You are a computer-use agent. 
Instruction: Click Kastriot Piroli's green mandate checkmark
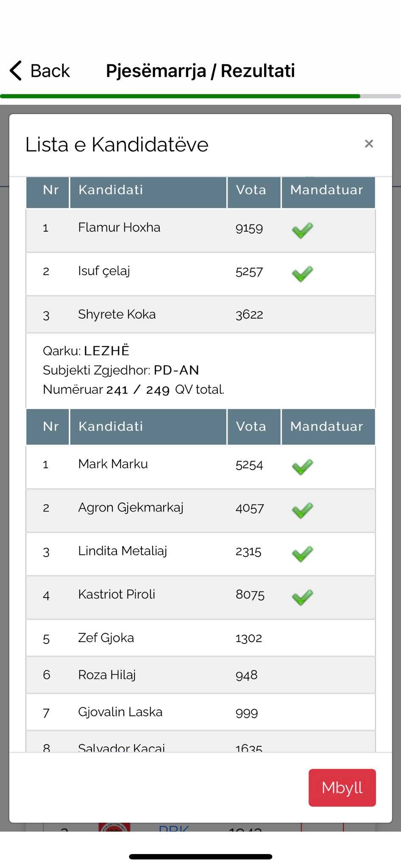click(x=302, y=598)
